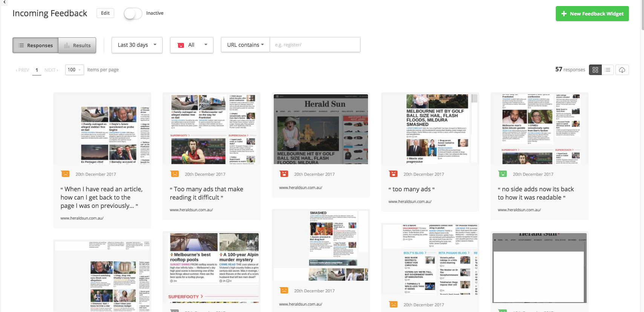Select page number 1
This screenshot has height=312, width=644.
[37, 70]
